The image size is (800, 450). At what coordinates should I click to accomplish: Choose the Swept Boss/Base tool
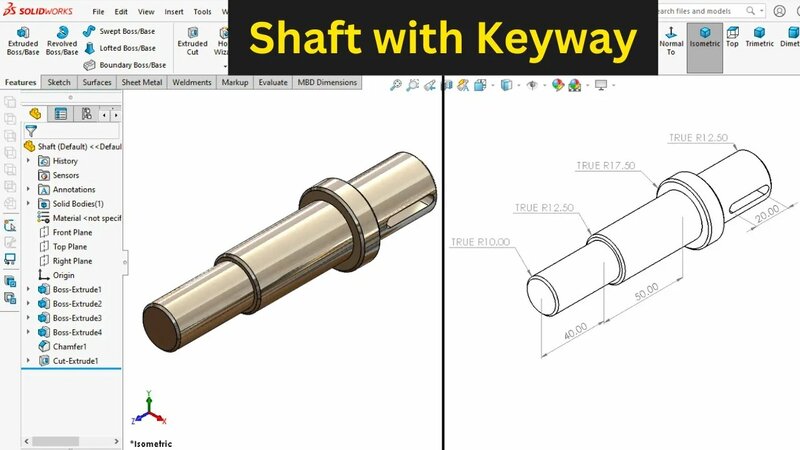tap(119, 31)
